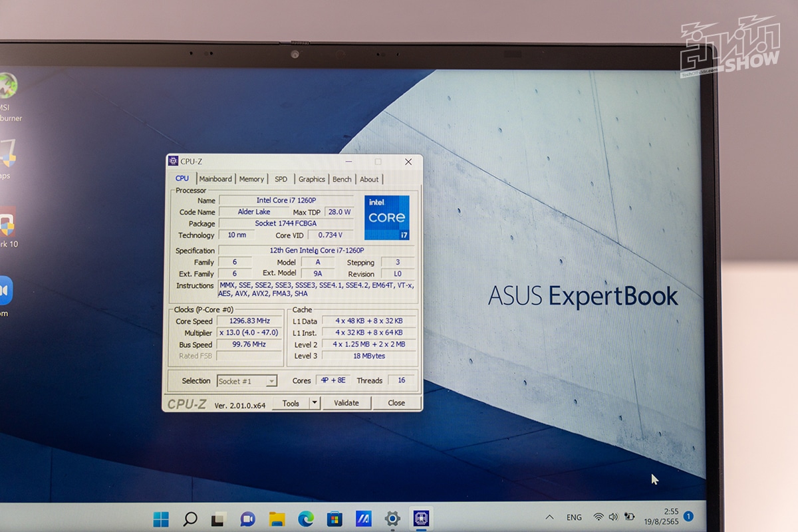Click the L1 Inst. cache value
798x532 pixels.
click(x=368, y=332)
